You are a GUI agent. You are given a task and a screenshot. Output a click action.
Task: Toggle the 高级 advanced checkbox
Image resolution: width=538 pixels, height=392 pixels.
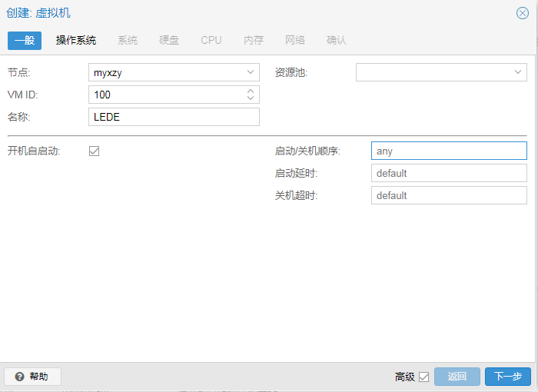(x=423, y=377)
